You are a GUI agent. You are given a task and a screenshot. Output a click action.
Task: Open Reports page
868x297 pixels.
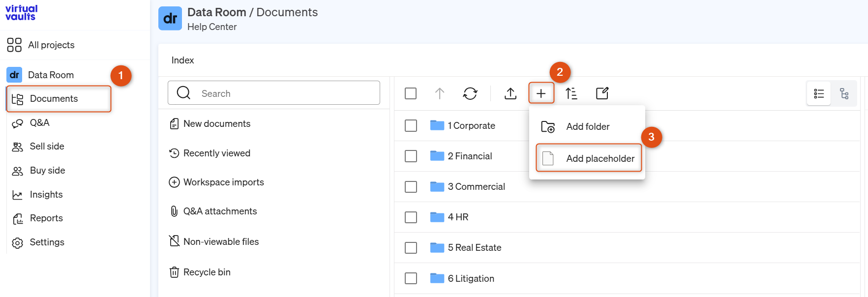pos(46,218)
